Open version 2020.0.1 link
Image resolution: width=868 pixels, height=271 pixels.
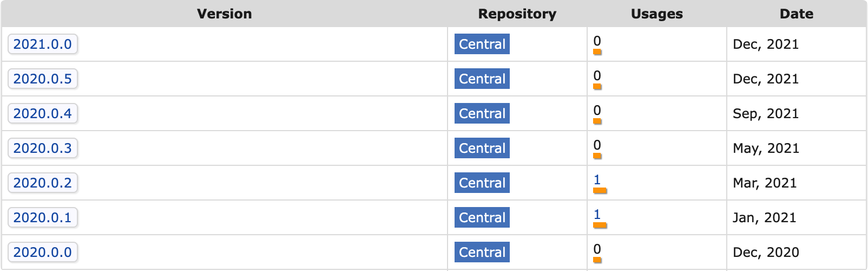42,218
